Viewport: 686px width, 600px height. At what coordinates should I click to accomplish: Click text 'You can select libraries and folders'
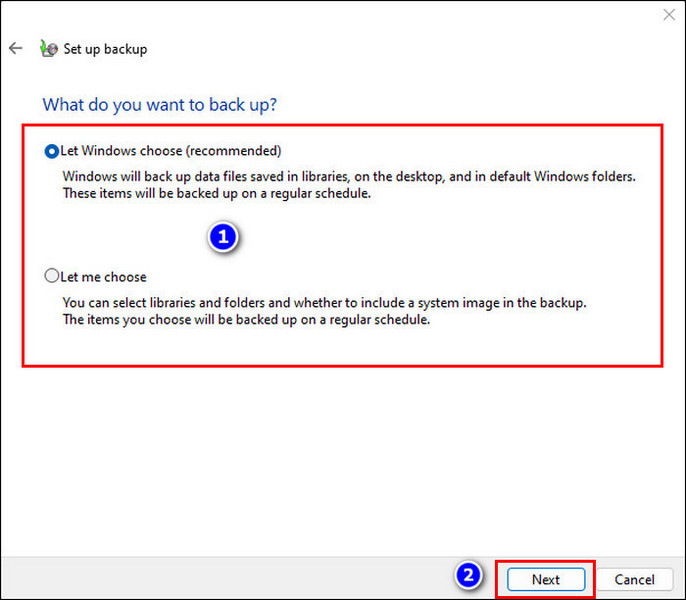(x=164, y=303)
